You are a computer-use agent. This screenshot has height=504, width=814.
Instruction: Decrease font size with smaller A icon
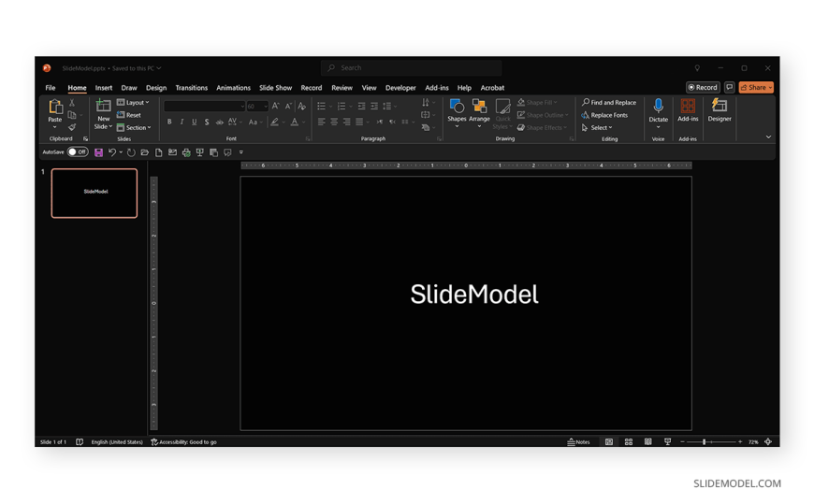[x=288, y=106]
